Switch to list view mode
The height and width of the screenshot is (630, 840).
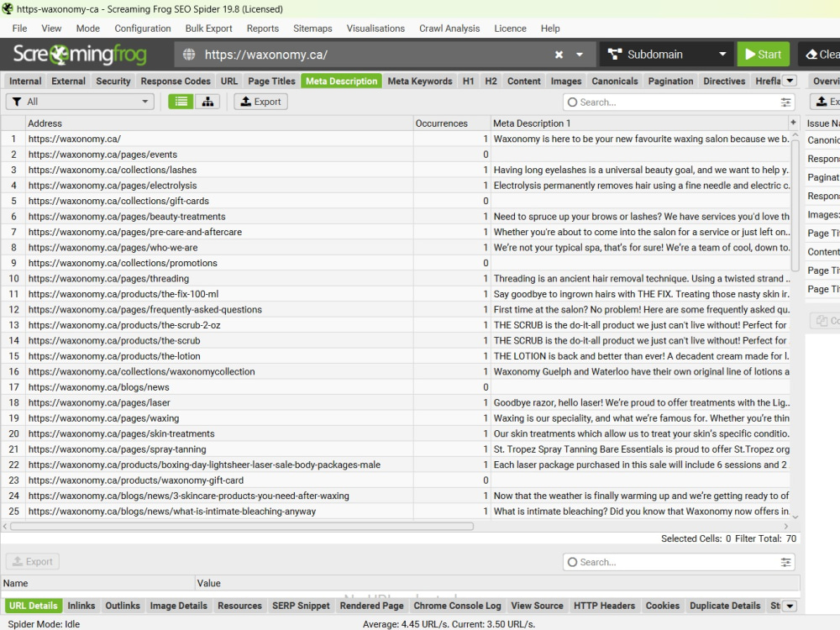[181, 102]
